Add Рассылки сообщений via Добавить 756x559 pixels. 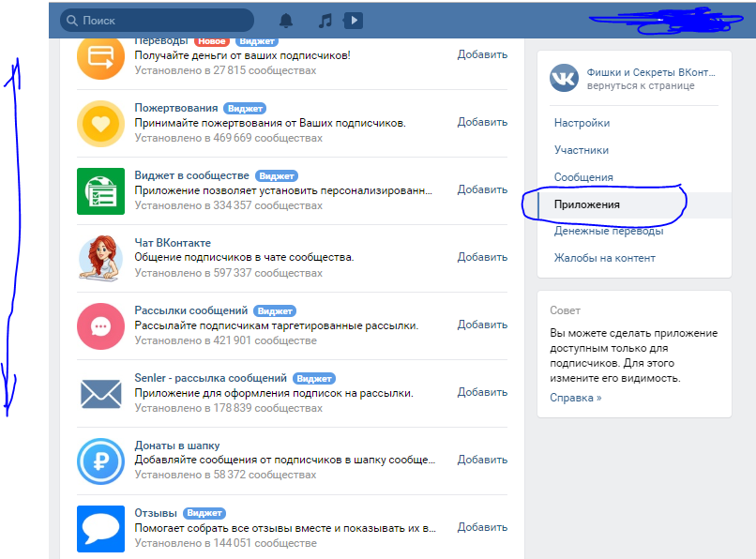click(482, 325)
